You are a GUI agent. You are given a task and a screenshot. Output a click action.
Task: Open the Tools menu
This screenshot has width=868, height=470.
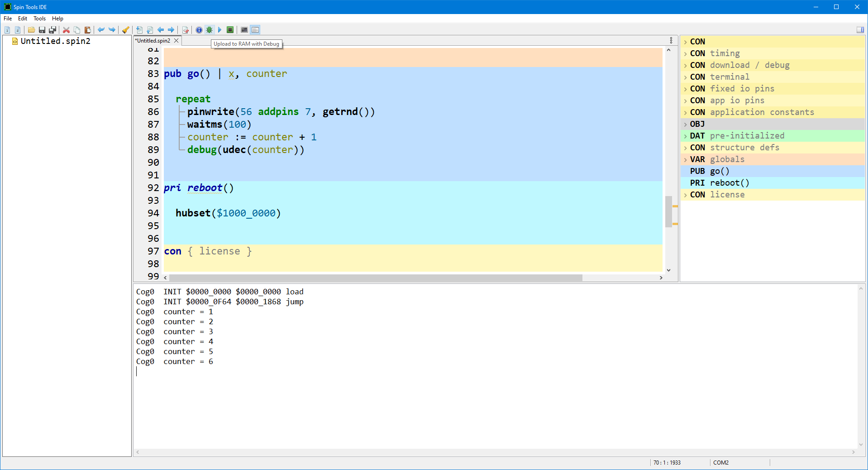39,19
